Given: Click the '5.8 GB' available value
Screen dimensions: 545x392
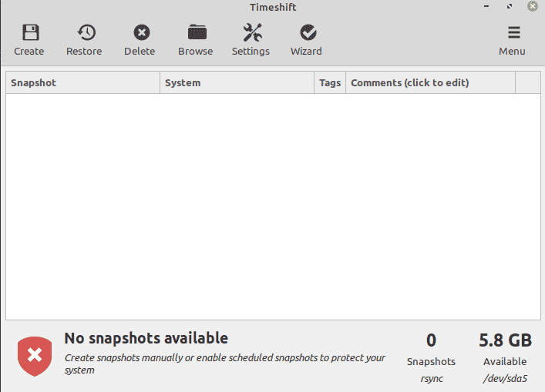Looking at the screenshot, I should pyautogui.click(x=505, y=340).
